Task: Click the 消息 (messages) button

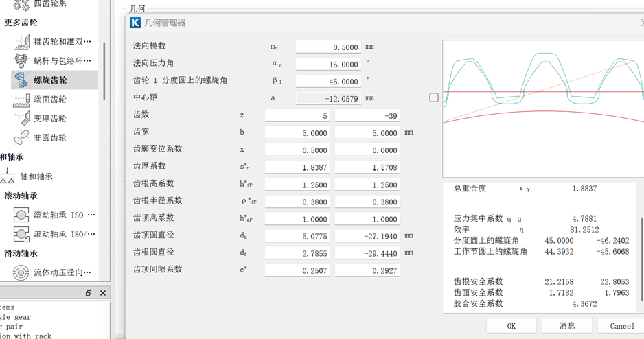Action: pyautogui.click(x=566, y=326)
